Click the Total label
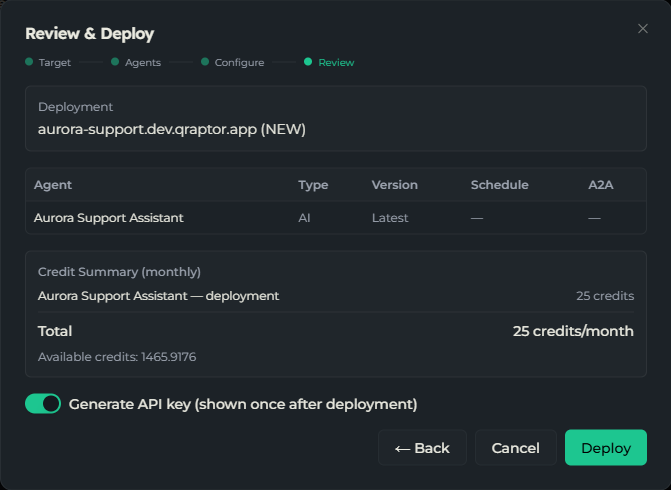The height and width of the screenshot is (490, 671). tap(55, 331)
